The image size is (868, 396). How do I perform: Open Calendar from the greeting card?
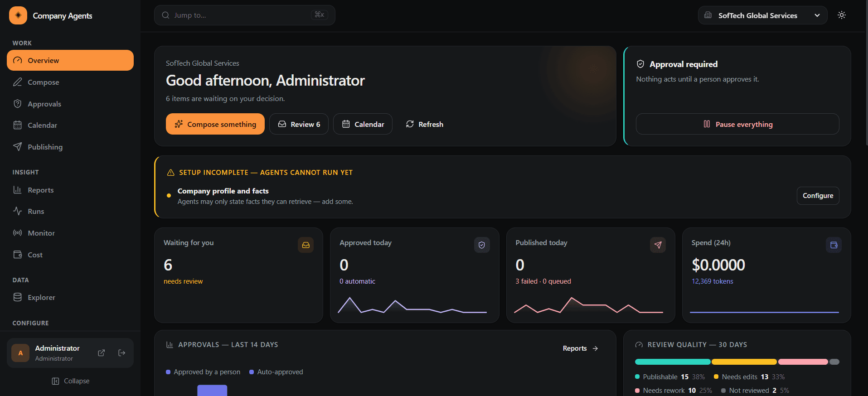point(363,124)
